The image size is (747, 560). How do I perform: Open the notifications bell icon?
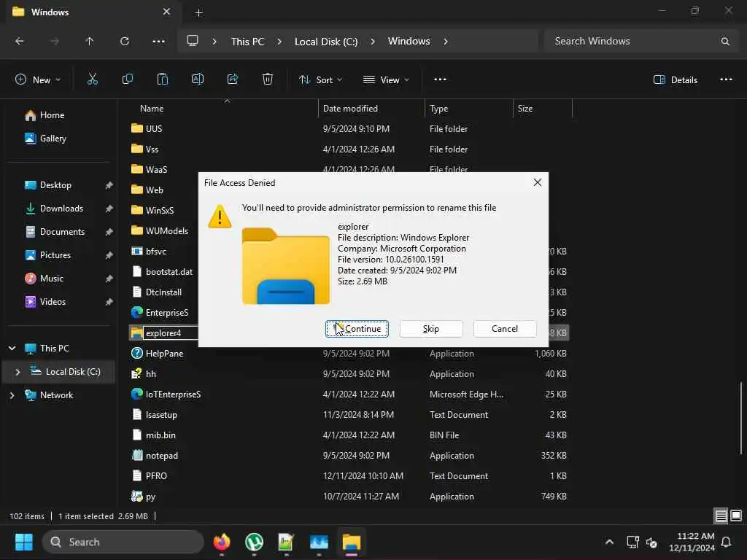(x=726, y=542)
